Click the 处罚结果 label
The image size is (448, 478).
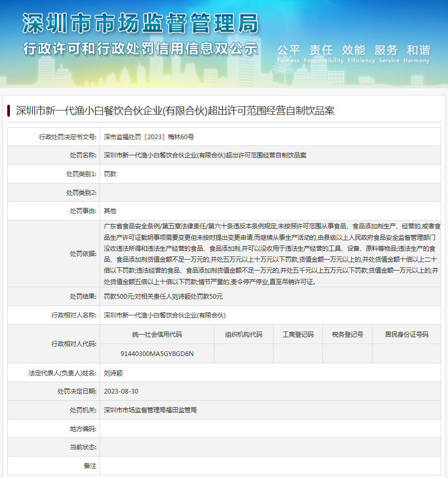[x=83, y=296]
